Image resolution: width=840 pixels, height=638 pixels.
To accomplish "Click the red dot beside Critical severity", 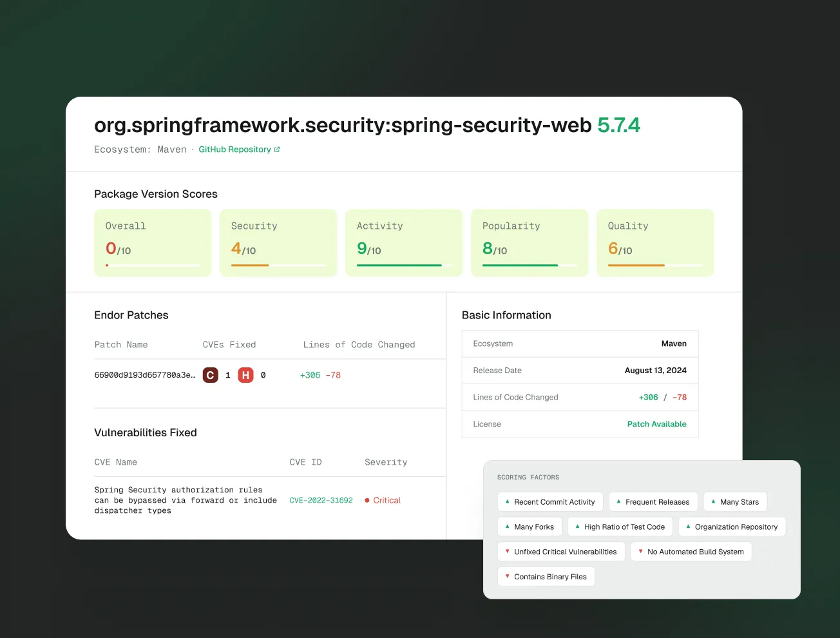I will point(367,500).
